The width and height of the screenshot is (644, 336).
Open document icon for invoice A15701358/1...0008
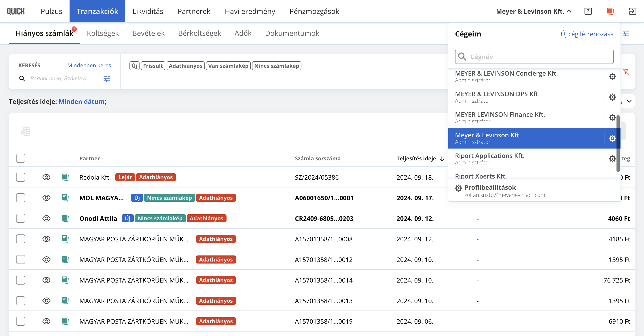click(65, 239)
